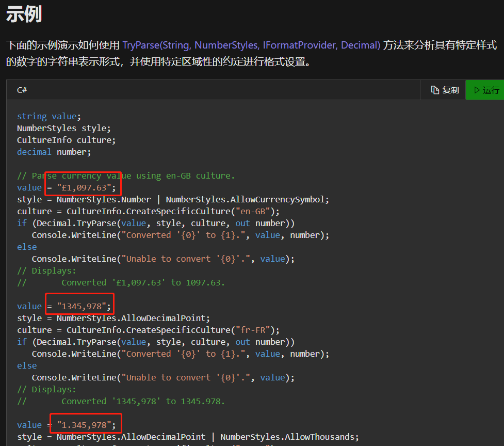This screenshot has height=446, width=504.
Task: Click the line 'decimal number;'
Action: click(54, 152)
